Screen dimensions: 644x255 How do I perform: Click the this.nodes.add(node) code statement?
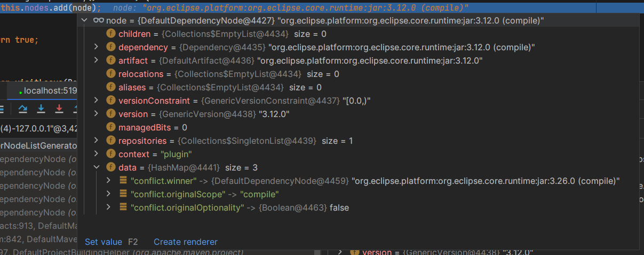(x=50, y=7)
